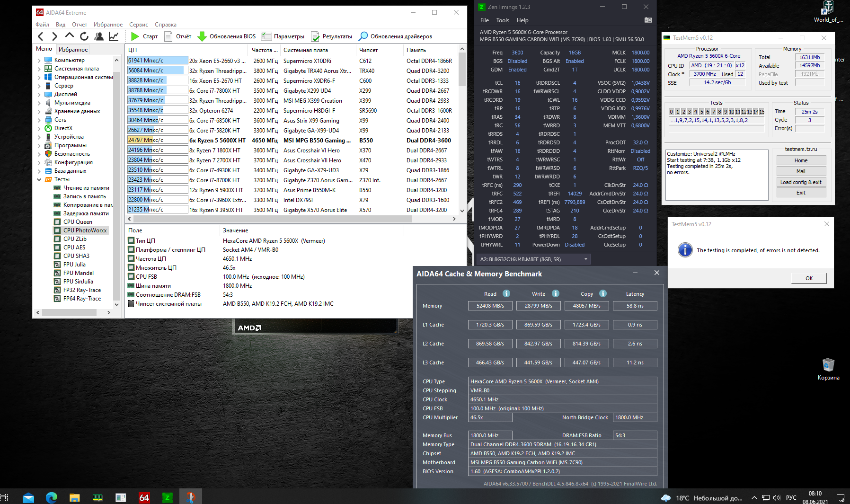
Task: Expand the Системная плата tree node
Action: [39, 69]
